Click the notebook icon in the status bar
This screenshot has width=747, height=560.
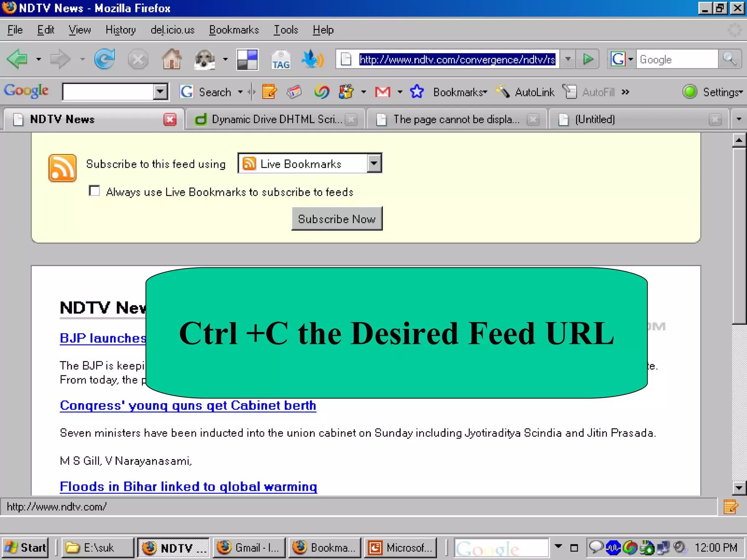point(731,507)
